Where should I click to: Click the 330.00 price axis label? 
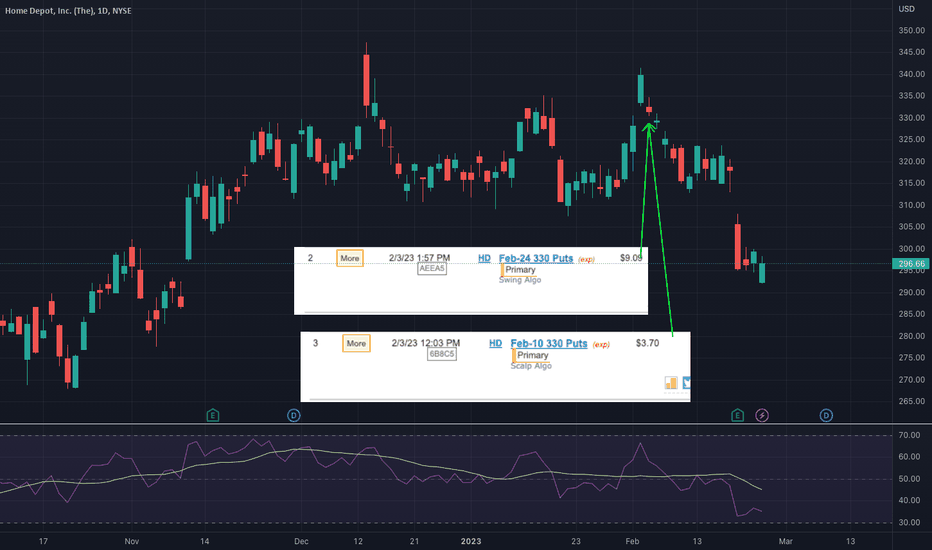912,118
